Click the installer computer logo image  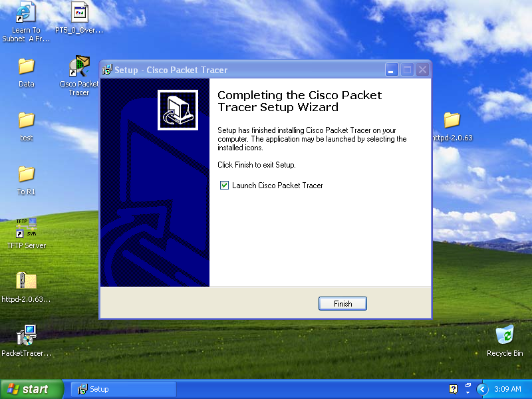click(x=178, y=110)
